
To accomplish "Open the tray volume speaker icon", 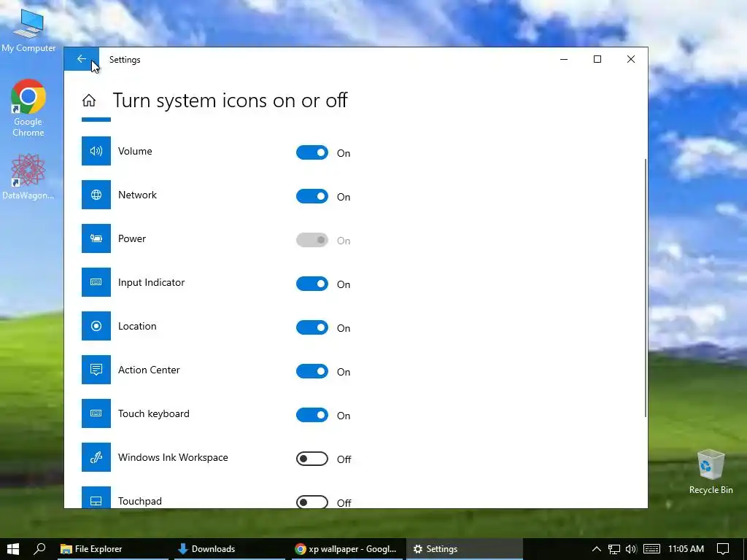I will pyautogui.click(x=631, y=550).
